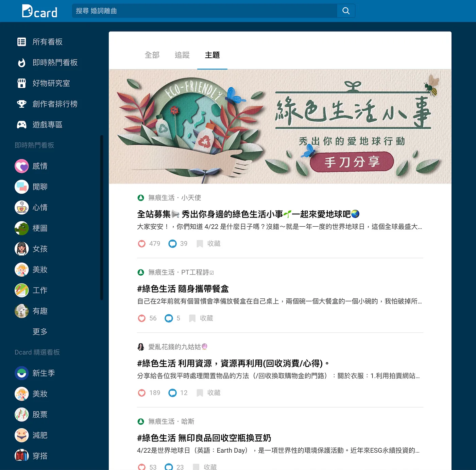
Task: Expand 更多 in hot boards list
Action: coord(40,332)
